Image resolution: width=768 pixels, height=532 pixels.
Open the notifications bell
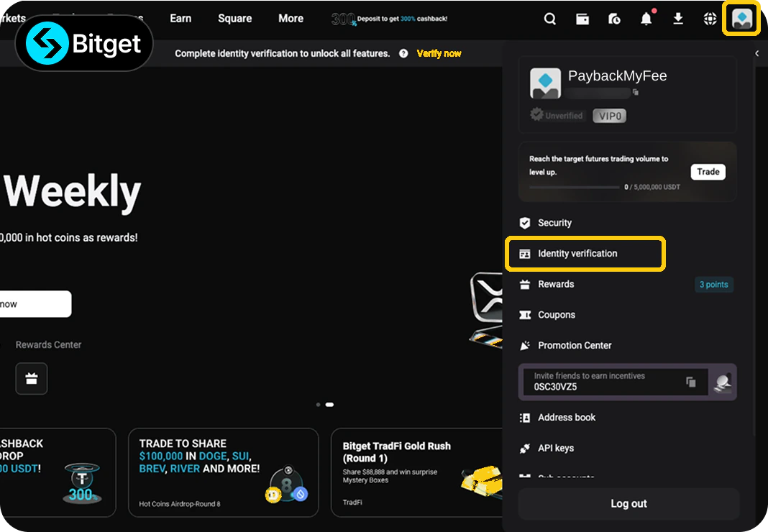pyautogui.click(x=646, y=19)
